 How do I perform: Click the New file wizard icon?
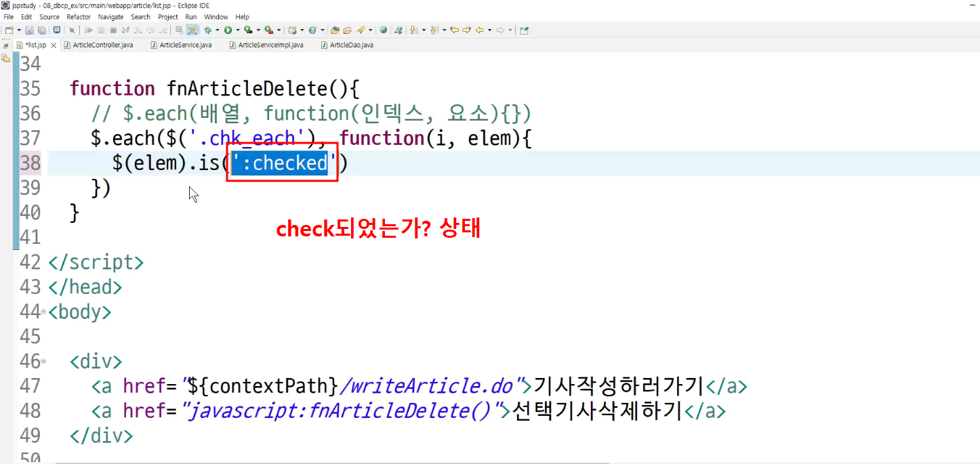point(8,30)
